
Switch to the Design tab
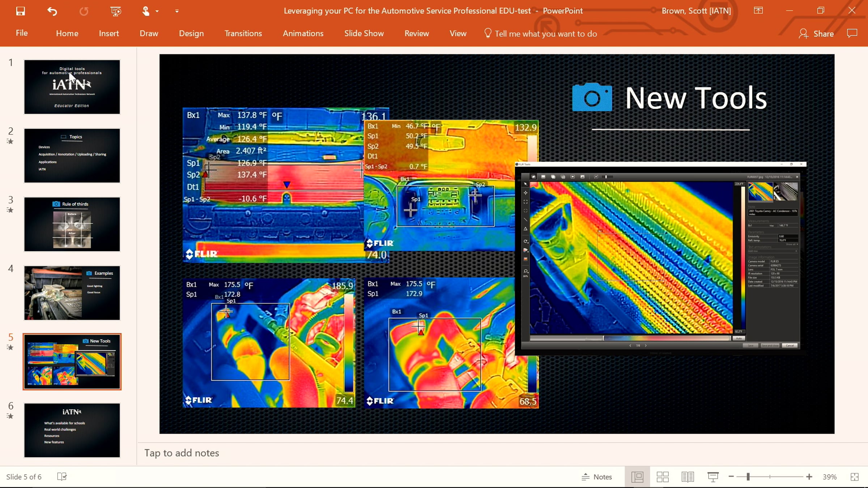[x=191, y=33]
